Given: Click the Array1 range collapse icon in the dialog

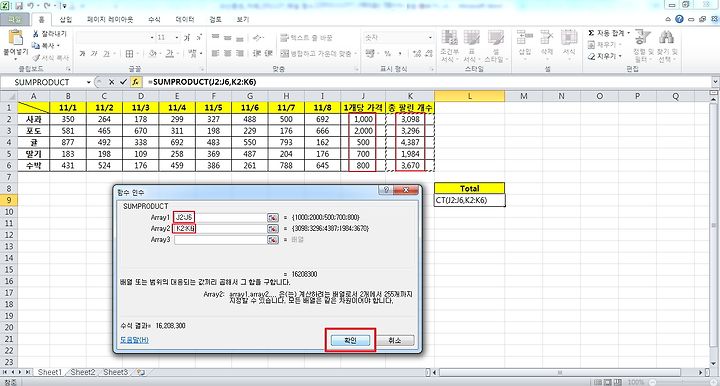Looking at the screenshot, I should 273,218.
